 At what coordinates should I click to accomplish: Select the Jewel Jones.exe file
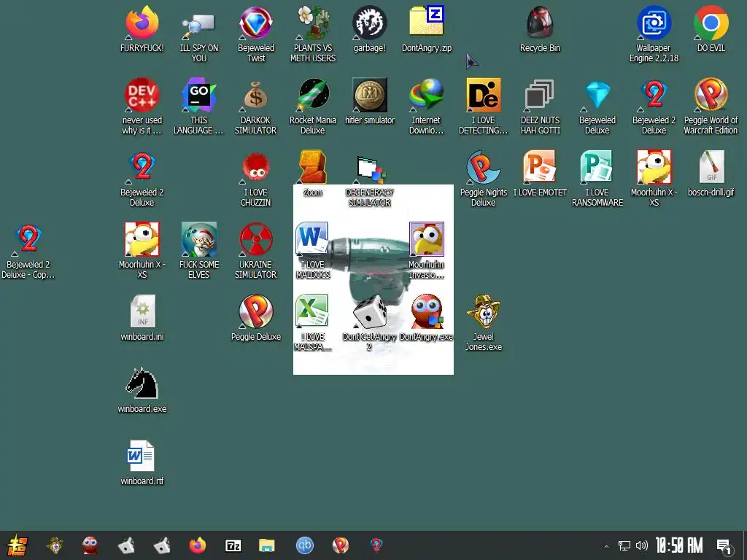pos(484,324)
